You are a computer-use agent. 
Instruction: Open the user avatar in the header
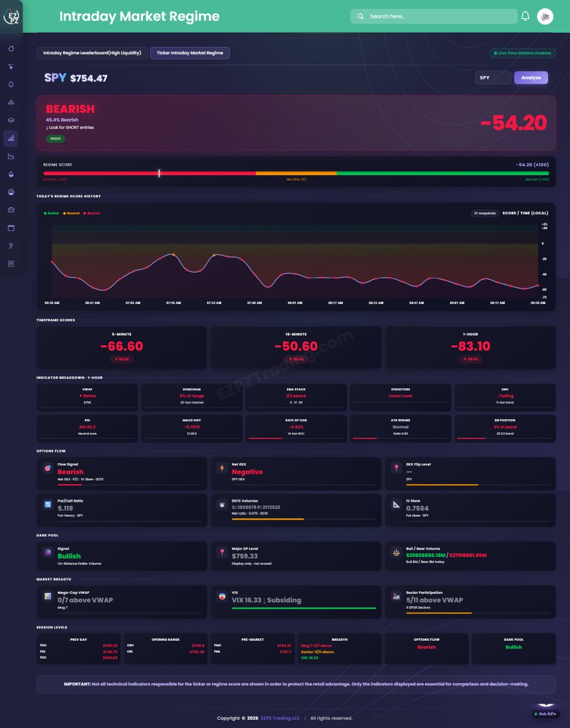[x=545, y=16]
